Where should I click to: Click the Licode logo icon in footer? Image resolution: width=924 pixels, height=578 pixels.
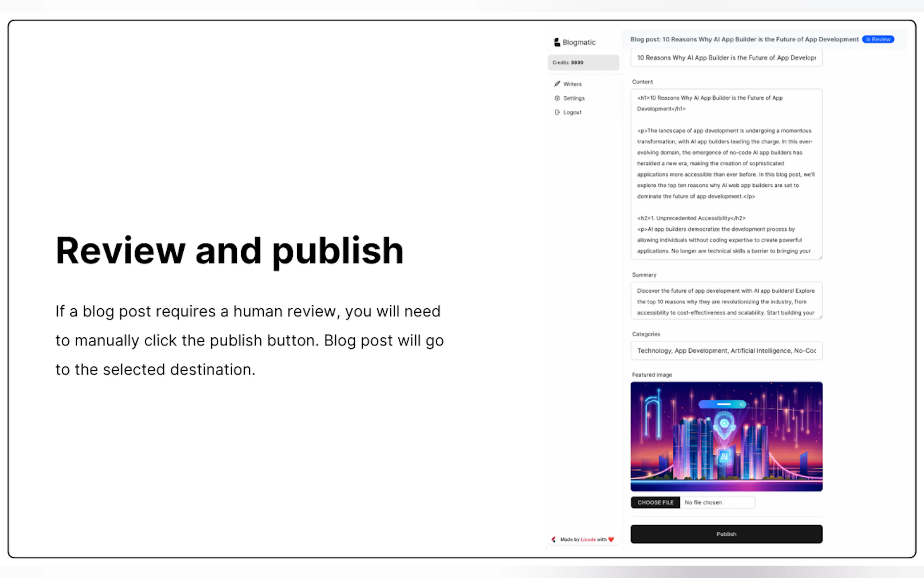point(553,539)
